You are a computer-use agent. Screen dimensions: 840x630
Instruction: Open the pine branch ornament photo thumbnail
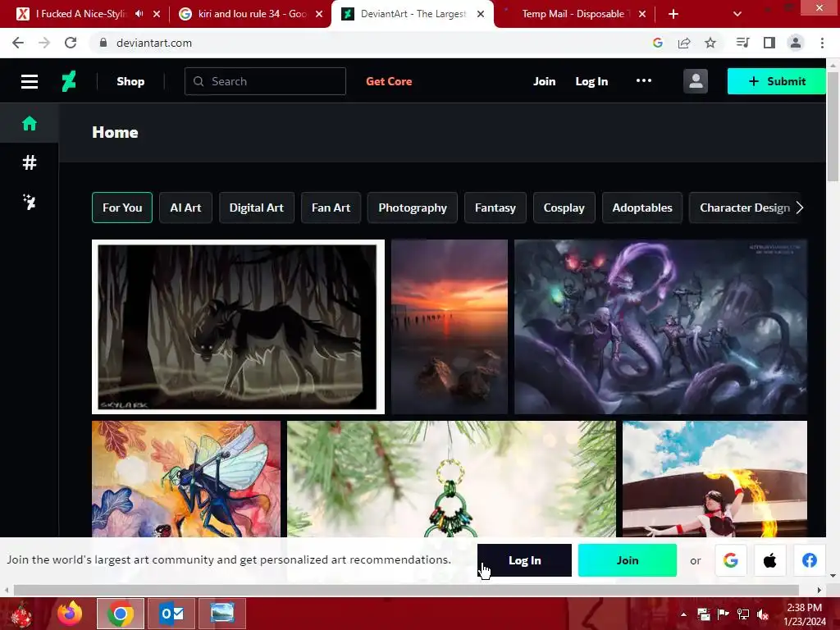452,479
